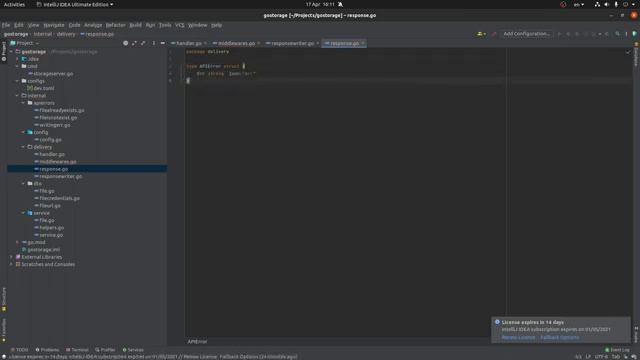
Task: Click the APIError breadcrumb below editor
Action: coord(197,342)
